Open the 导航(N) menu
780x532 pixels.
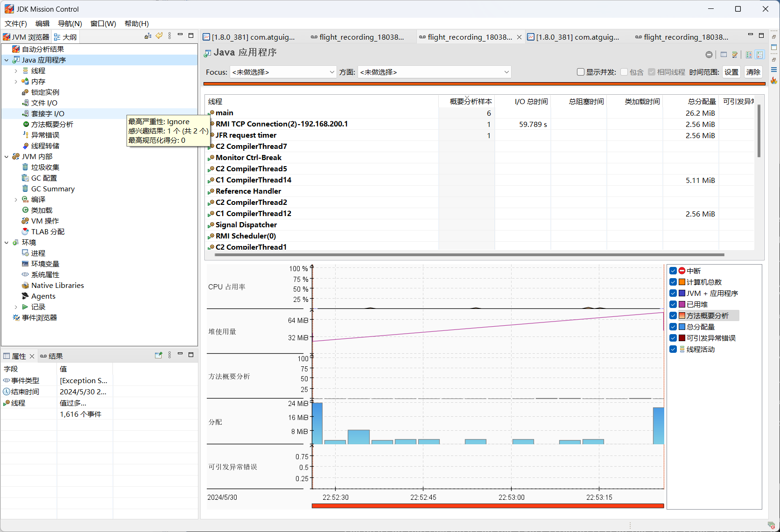(x=70, y=23)
